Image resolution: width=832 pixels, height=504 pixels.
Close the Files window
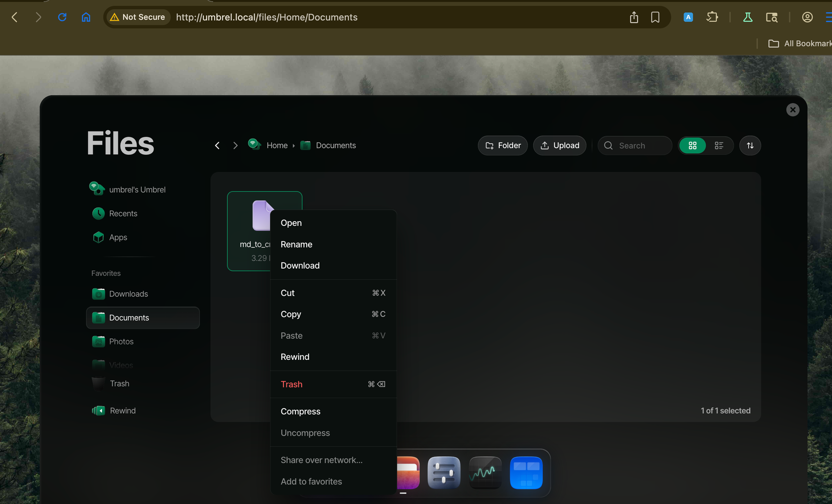(793, 110)
